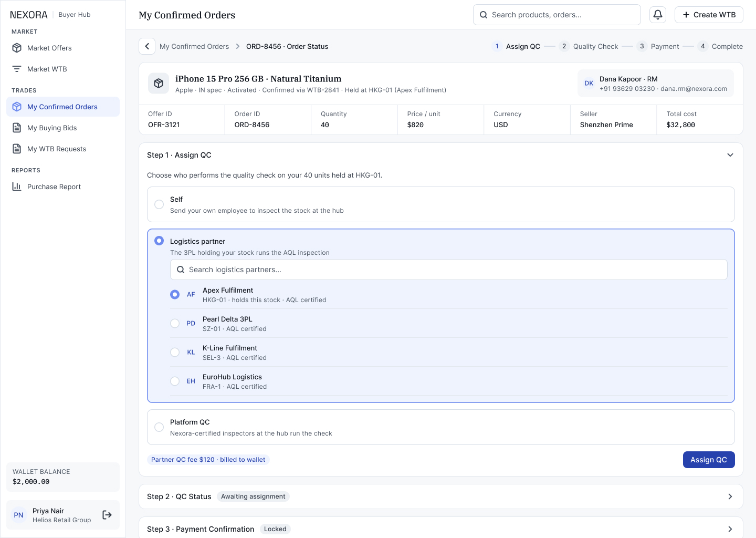The image size is (756, 538).
Task: Click the back arrow to confirmed orders
Action: point(147,46)
